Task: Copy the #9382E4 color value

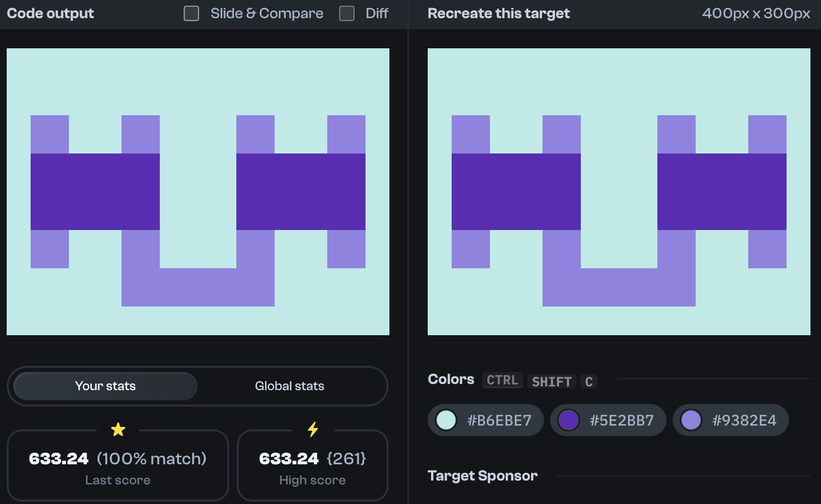Action: (x=744, y=420)
